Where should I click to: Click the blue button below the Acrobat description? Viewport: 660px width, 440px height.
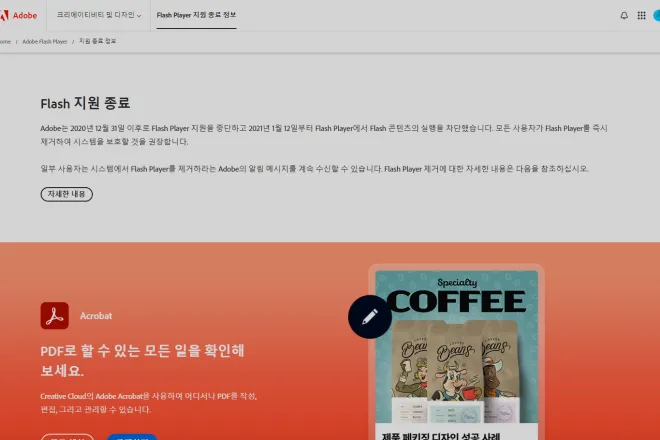[132, 437]
